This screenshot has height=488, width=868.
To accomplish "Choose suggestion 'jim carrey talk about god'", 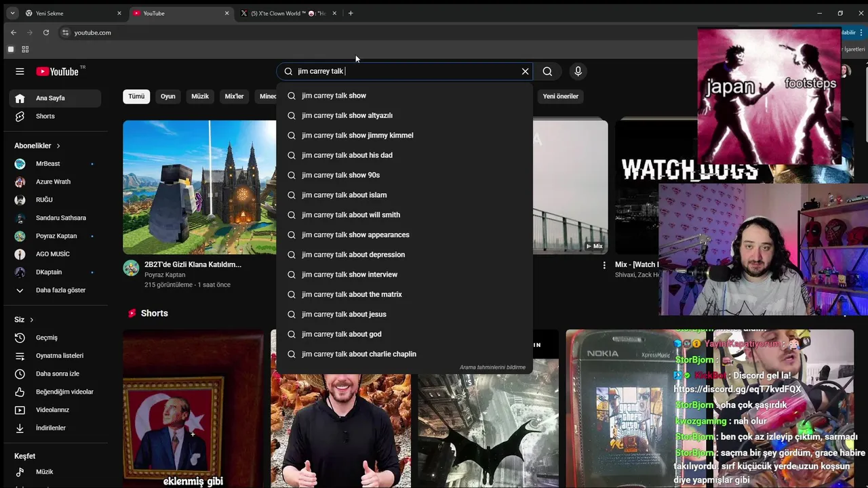I will pyautogui.click(x=404, y=334).
